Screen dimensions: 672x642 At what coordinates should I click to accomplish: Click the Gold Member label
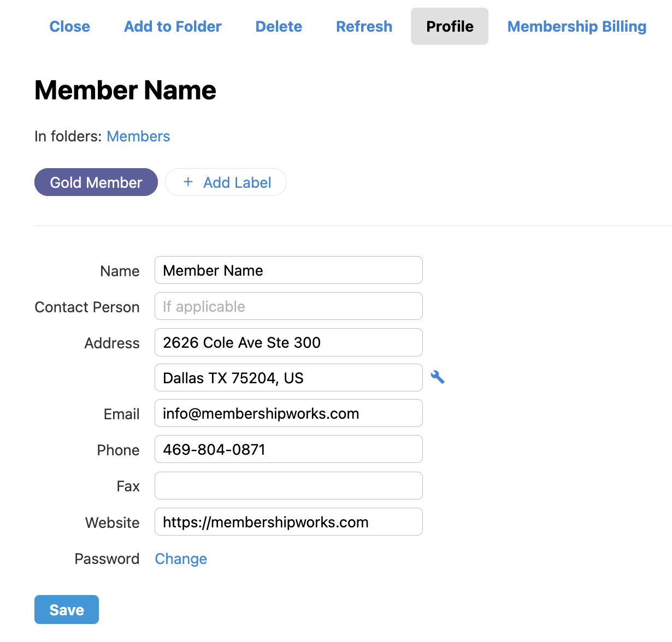(x=96, y=182)
